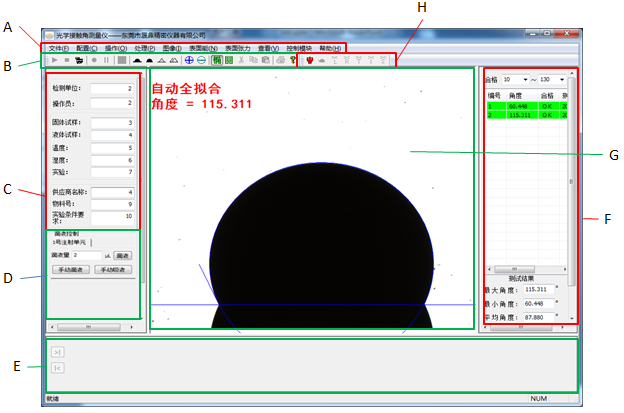Image resolution: width=624 pixels, height=413 pixels.
Task: Click the printer icon in toolbar
Action: pos(277,60)
